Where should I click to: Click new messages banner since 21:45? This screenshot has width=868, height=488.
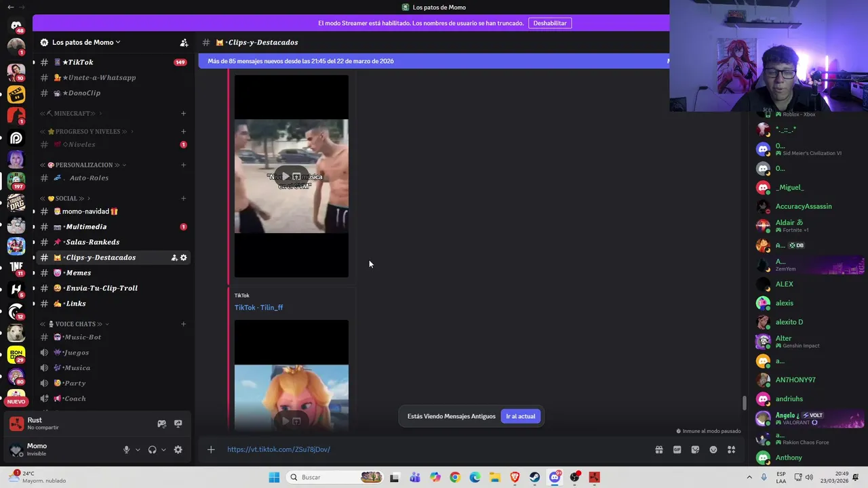pyautogui.click(x=434, y=61)
